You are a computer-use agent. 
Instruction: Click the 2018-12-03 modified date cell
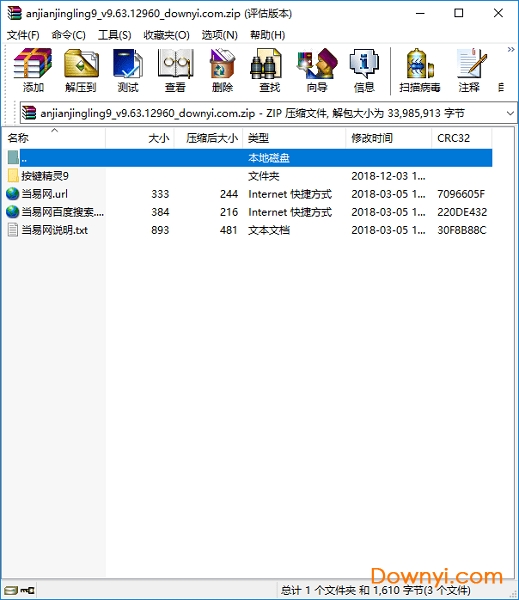[388, 176]
